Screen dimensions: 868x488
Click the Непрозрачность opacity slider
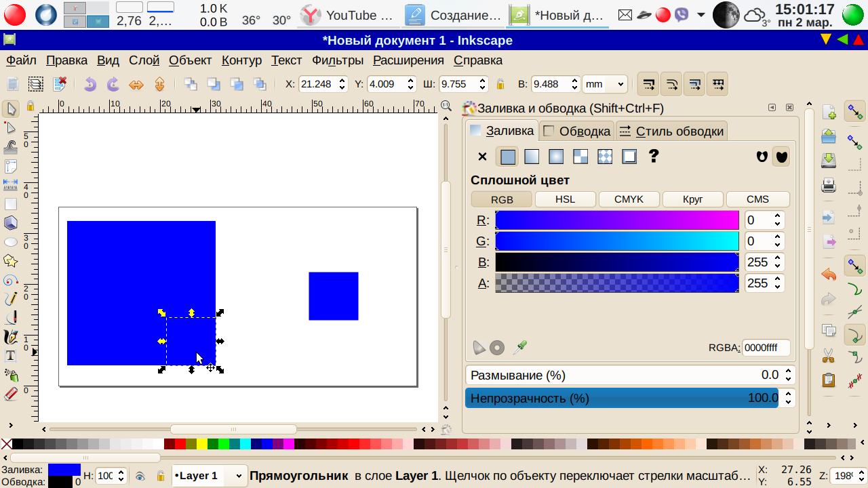click(622, 398)
